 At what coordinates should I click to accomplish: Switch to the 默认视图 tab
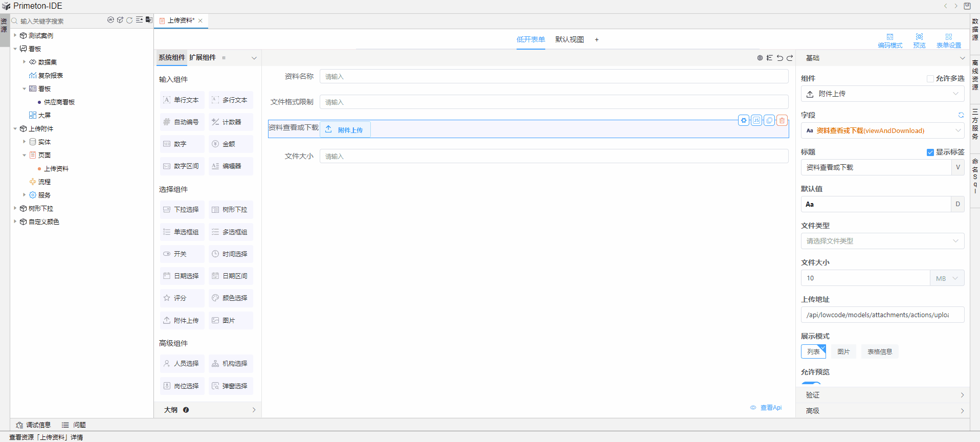pyautogui.click(x=569, y=39)
